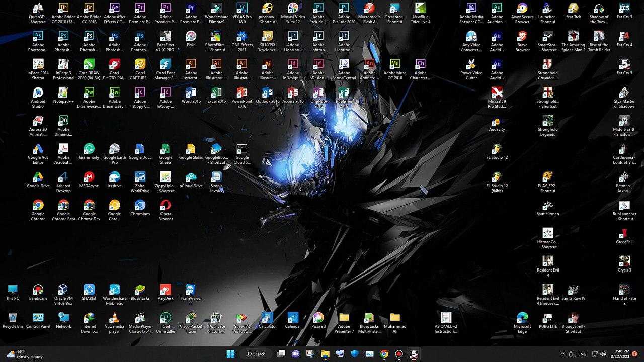Select the Crysis 3 desktop icon

point(624,264)
